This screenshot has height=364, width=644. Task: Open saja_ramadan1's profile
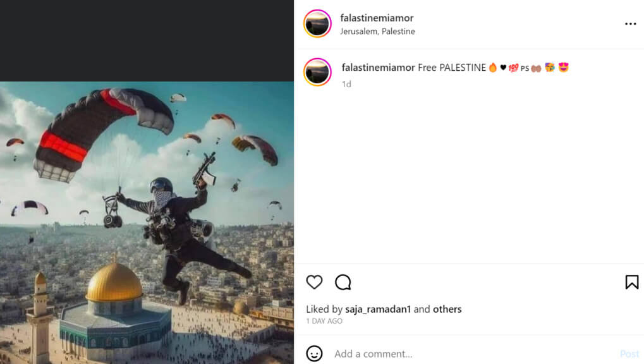pos(378,309)
